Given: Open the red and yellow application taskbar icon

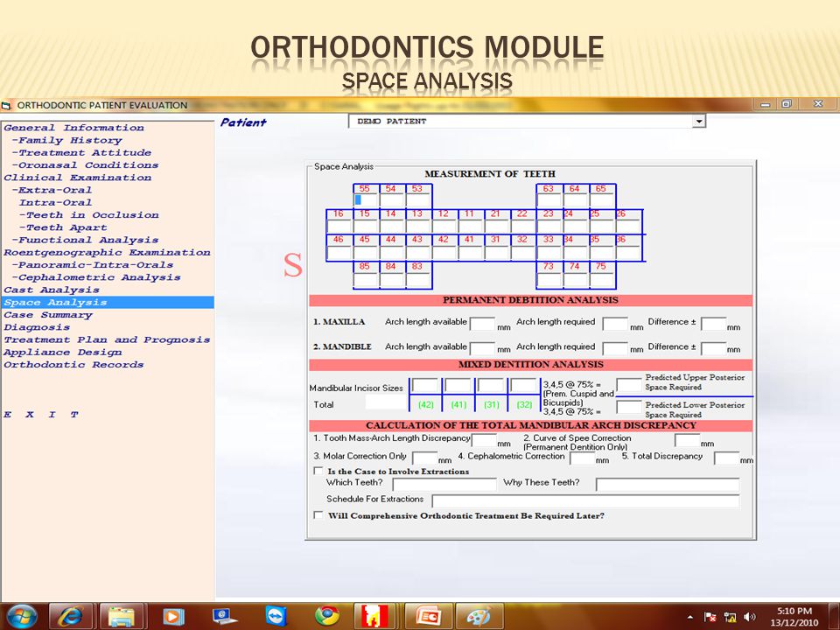Looking at the screenshot, I should (x=374, y=616).
